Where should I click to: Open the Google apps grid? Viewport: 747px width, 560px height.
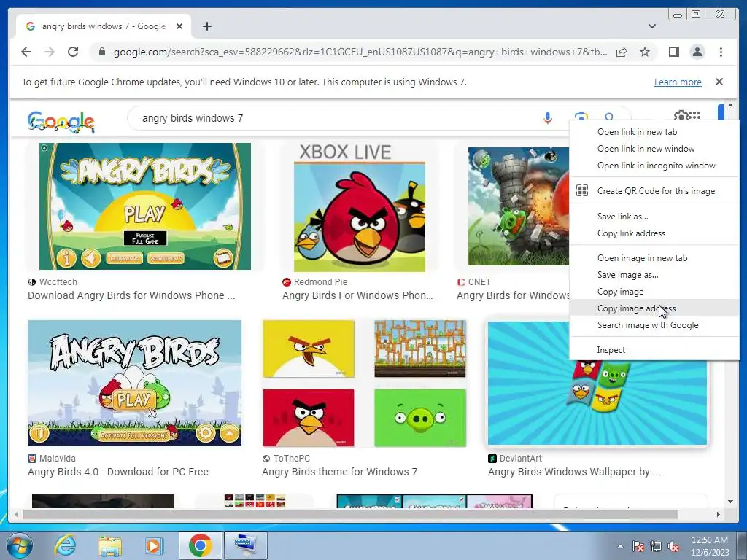694,115
